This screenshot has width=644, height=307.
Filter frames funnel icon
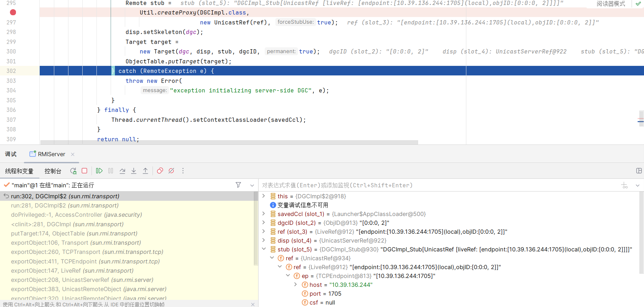click(238, 185)
